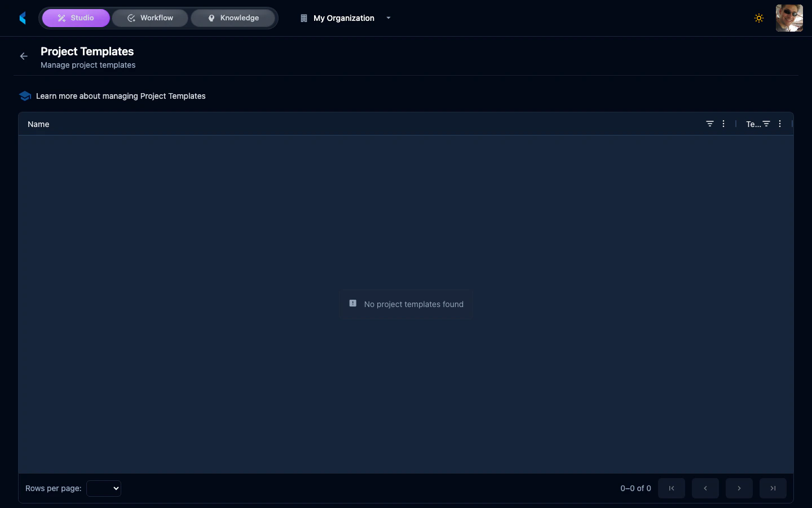Screen dimensions: 812x508
Task: Open the user profile avatar
Action: 789,17
